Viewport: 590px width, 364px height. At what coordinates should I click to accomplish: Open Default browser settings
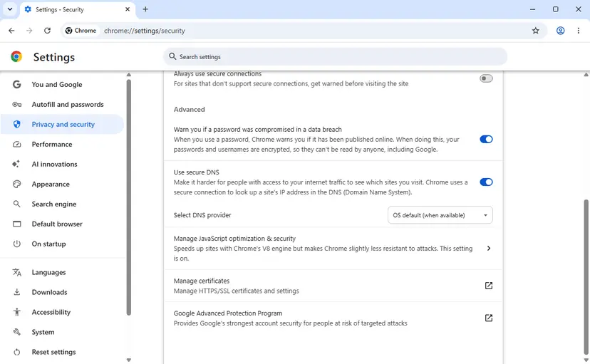[x=63, y=224]
